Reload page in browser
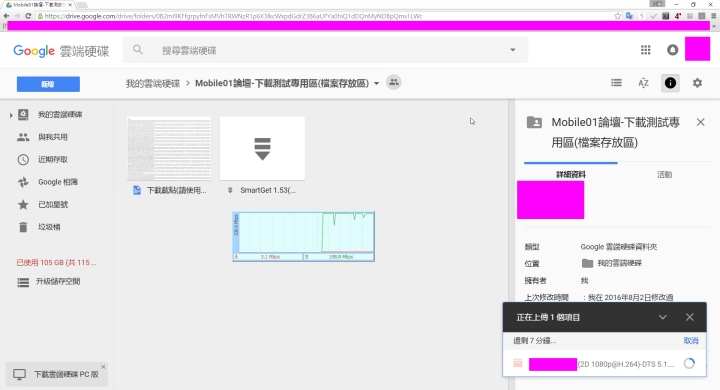Image resolution: width=720 pixels, height=390 pixels. pyautogui.click(x=28, y=16)
